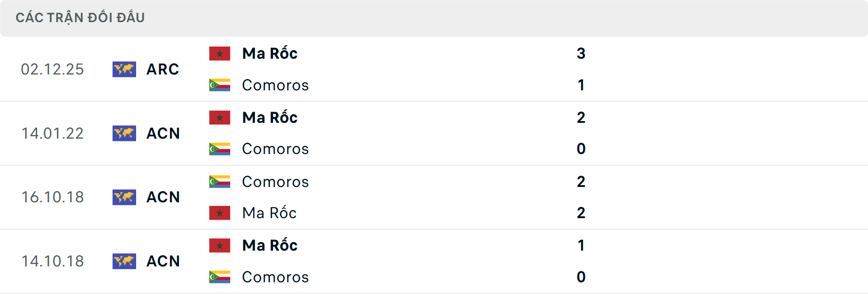The image size is (868, 294).
Task: Click Morocco flag in 16.10.18 match
Action: pos(220,213)
